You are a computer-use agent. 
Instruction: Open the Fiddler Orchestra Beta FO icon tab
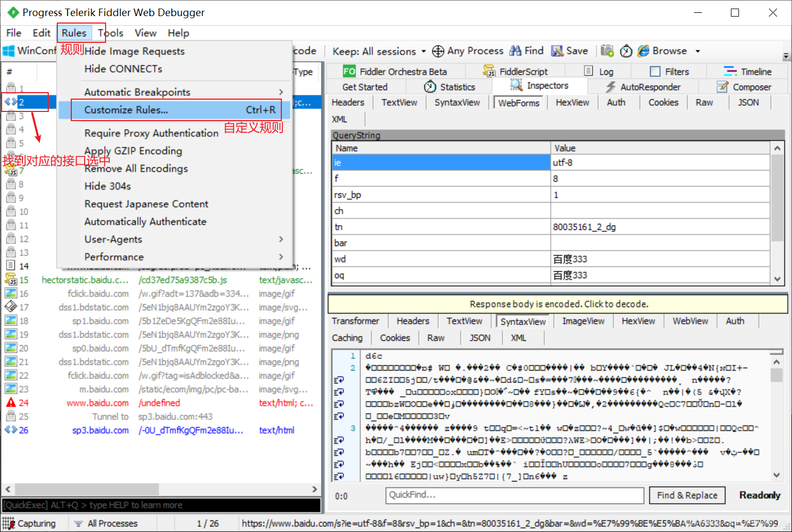coord(349,71)
